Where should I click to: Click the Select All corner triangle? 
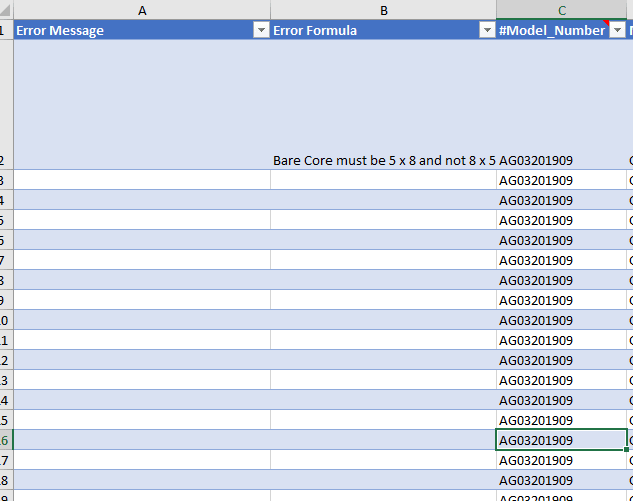click(x=6, y=10)
